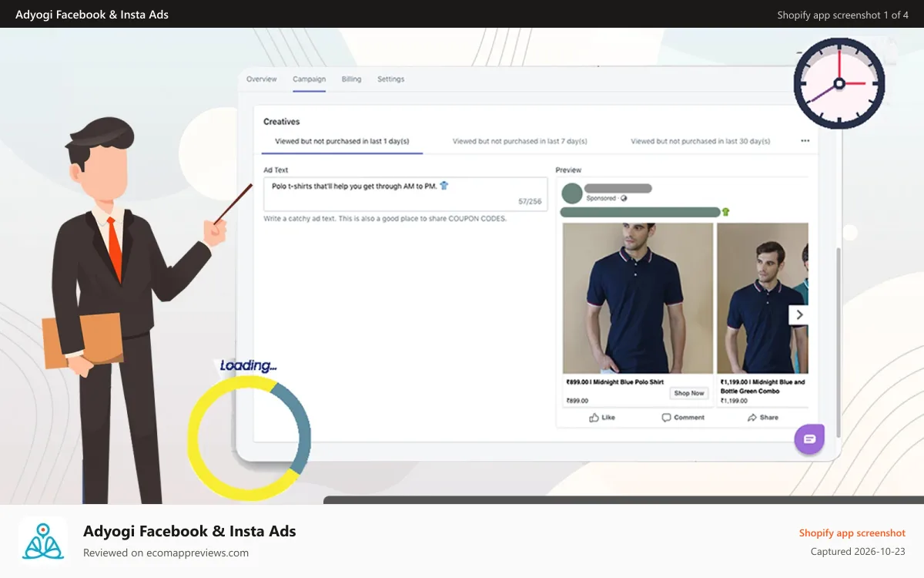Click the Midnight Blue Polo Shirt image
The height and width of the screenshot is (578, 924).
tap(638, 298)
